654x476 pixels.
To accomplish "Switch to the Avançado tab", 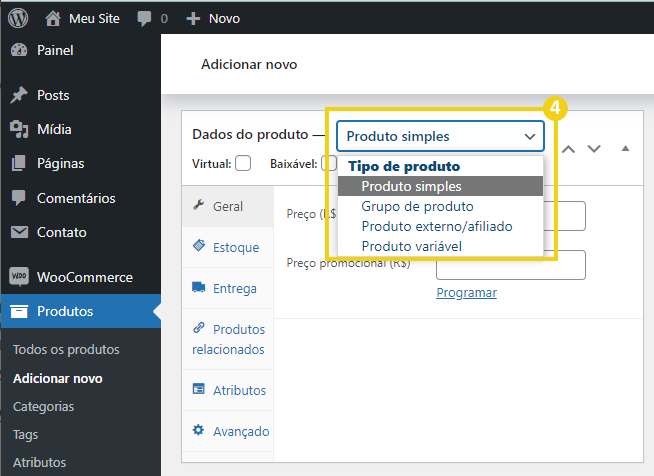I will (228, 431).
